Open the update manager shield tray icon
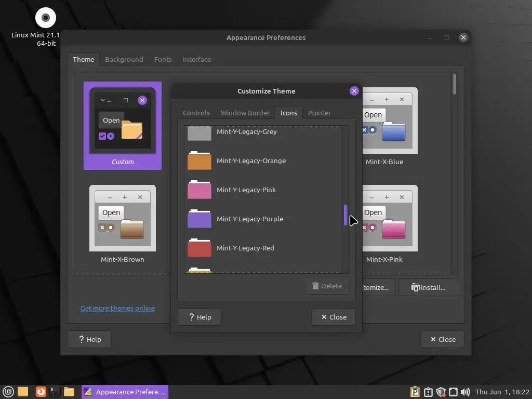The height and width of the screenshot is (399, 532). [x=441, y=392]
